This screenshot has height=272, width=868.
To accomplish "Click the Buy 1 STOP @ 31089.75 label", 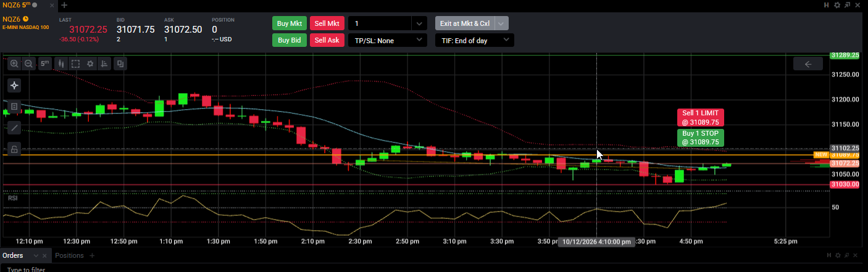I will click(700, 138).
